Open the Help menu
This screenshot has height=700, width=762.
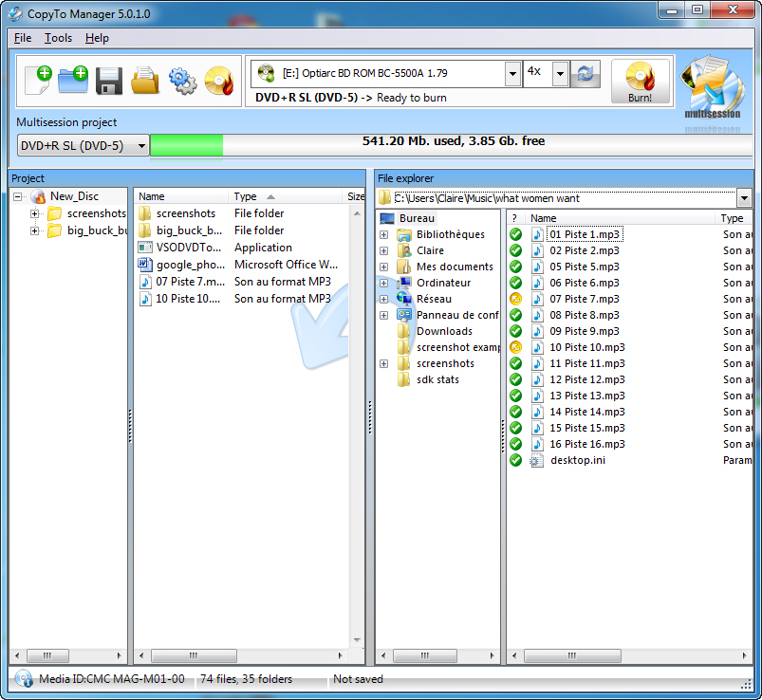(x=97, y=38)
